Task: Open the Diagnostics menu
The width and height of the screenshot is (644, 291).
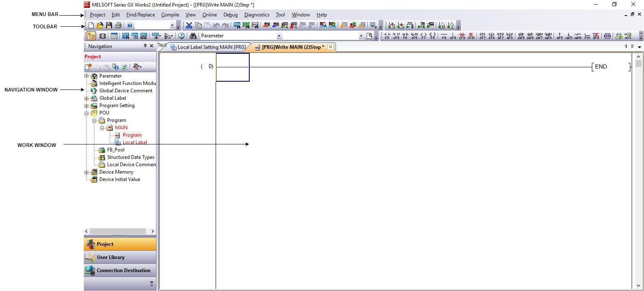Action: pos(257,15)
